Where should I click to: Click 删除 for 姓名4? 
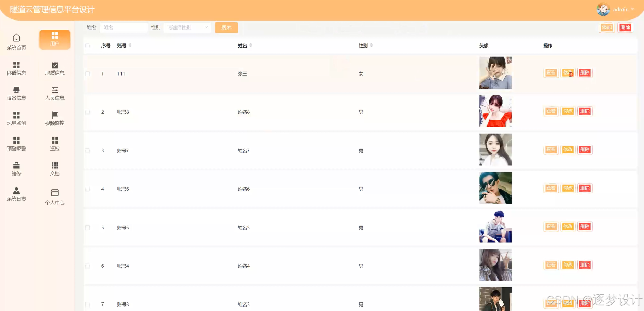[x=585, y=265]
